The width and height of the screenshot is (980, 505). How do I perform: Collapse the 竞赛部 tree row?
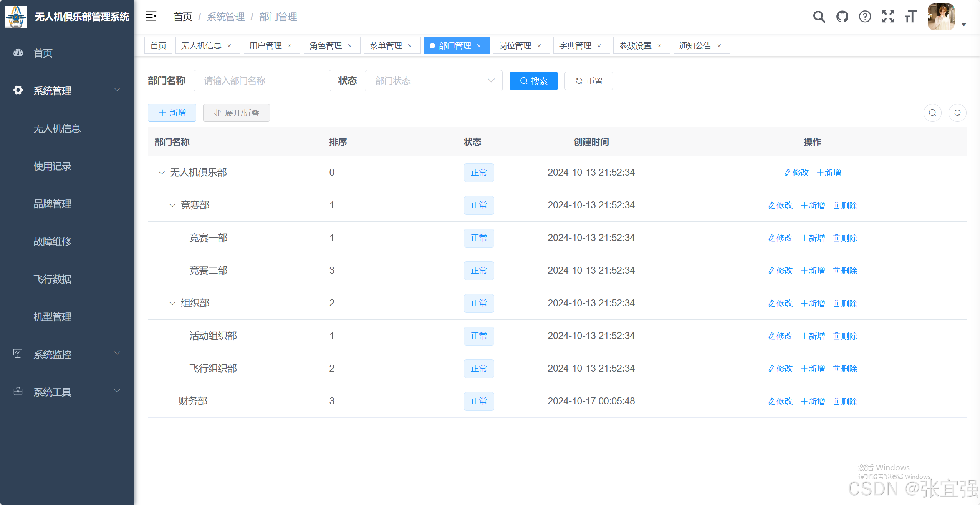[x=172, y=205]
